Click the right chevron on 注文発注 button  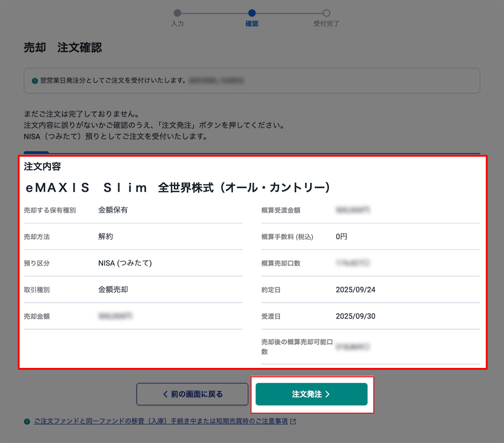(328, 394)
